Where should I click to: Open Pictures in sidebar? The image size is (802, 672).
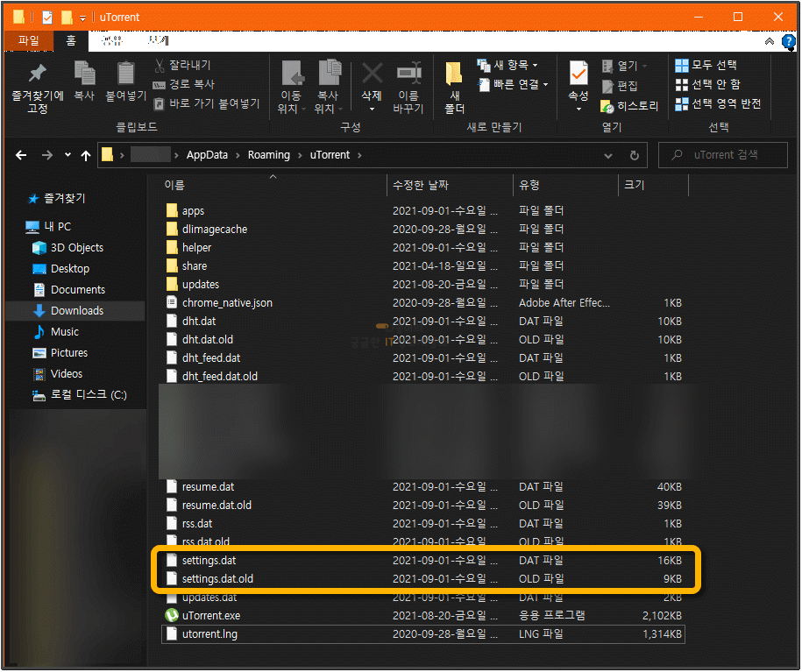point(60,353)
